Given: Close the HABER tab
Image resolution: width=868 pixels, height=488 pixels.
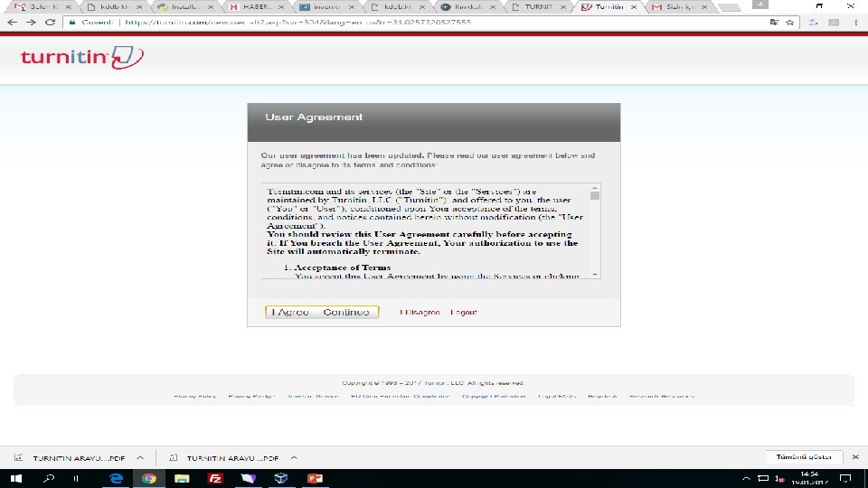Looking at the screenshot, I should pyautogui.click(x=281, y=6).
